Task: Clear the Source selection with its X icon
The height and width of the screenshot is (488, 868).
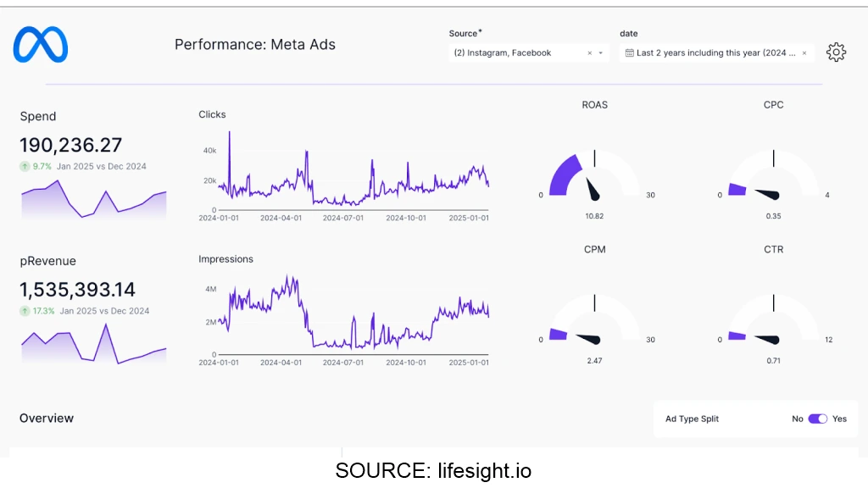Action: pyautogui.click(x=590, y=53)
